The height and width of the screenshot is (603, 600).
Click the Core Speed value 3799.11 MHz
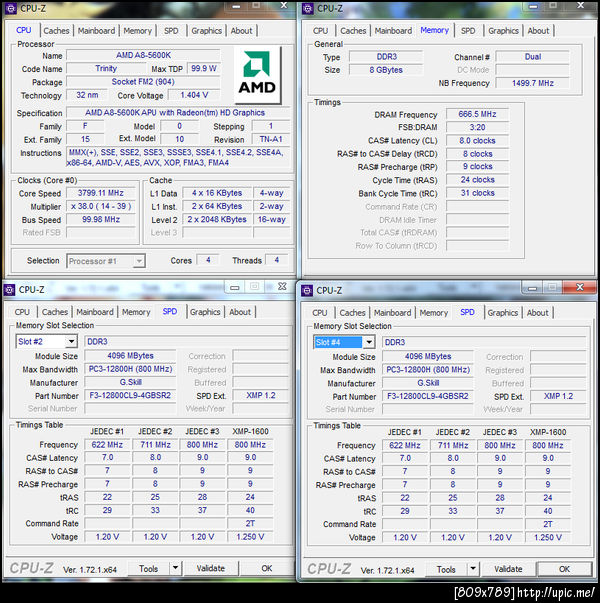101,193
